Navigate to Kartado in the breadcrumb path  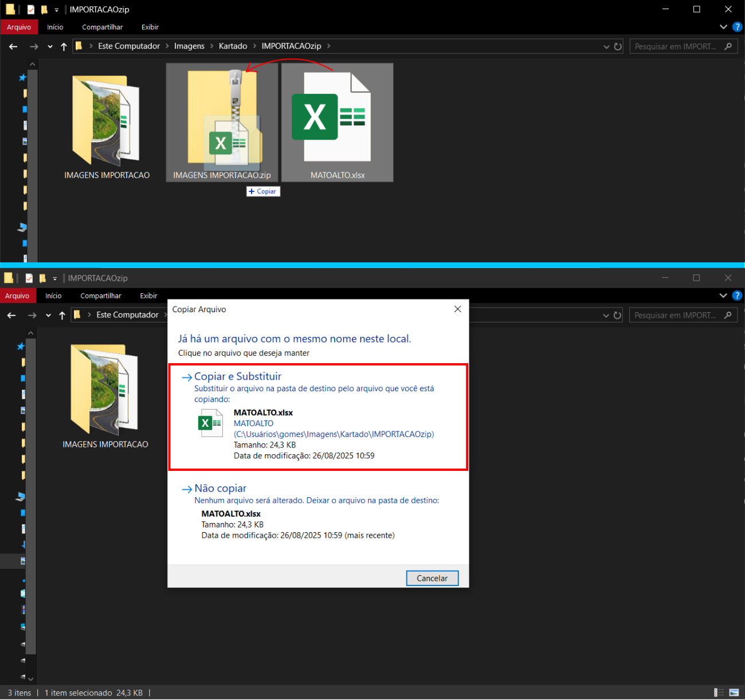pos(233,46)
